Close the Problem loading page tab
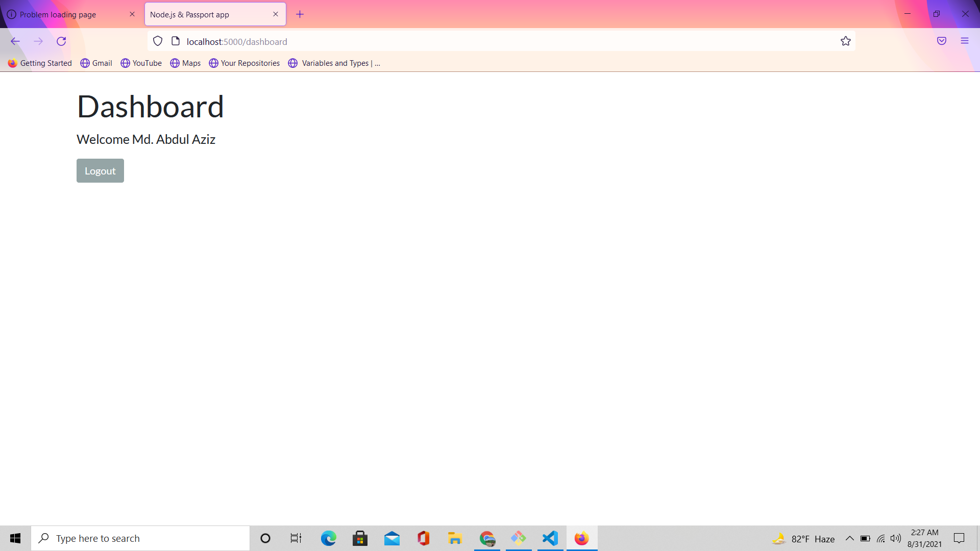 [x=132, y=14]
